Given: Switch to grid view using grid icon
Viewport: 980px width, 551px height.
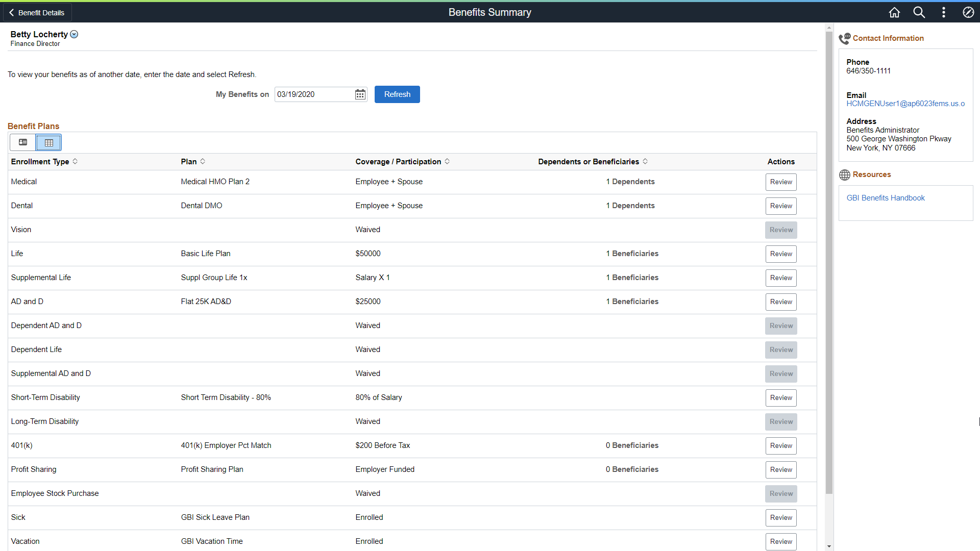Looking at the screenshot, I should tap(48, 142).
